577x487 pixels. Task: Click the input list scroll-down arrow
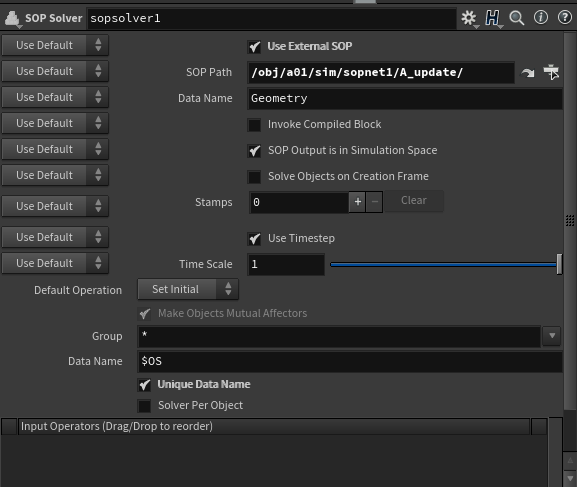(x=570, y=479)
